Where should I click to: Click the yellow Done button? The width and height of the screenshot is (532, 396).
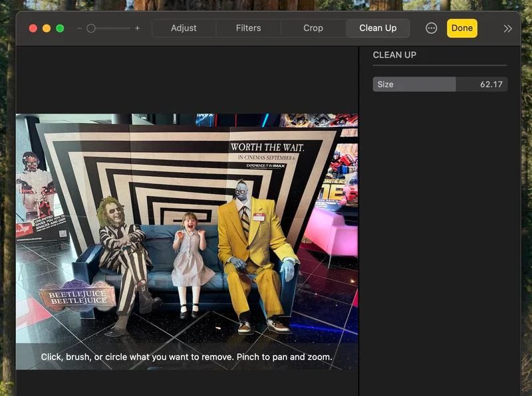point(462,28)
